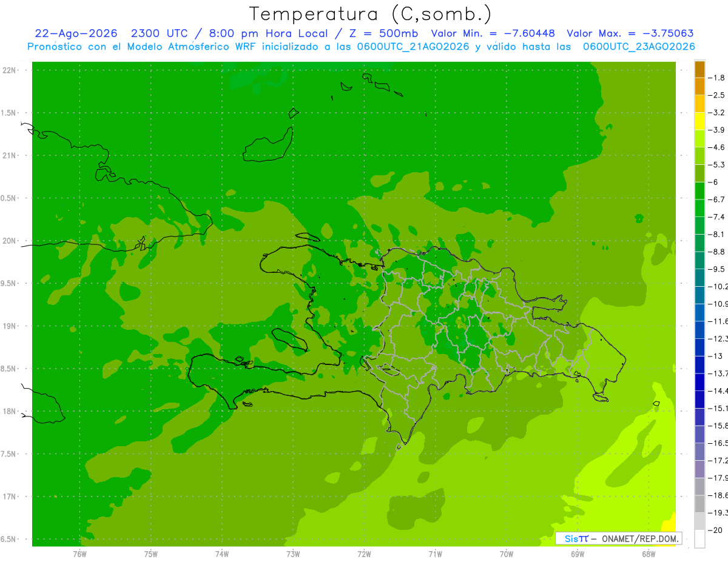Click the 'Z = 500mb' level text

382,33
